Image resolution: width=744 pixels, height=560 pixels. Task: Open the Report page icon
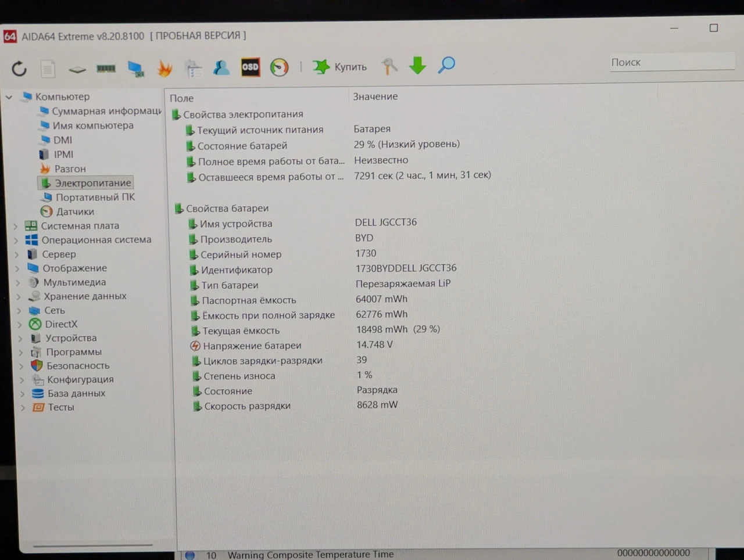(48, 69)
